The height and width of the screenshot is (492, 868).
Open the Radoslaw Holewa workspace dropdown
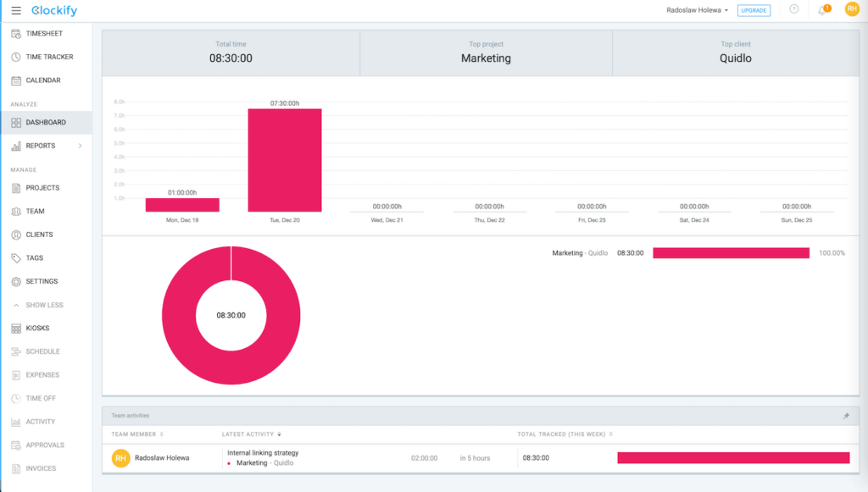click(697, 10)
